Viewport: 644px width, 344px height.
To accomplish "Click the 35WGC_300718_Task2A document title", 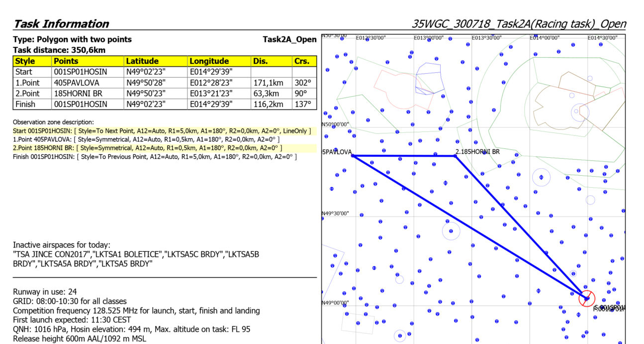I will click(x=519, y=23).
